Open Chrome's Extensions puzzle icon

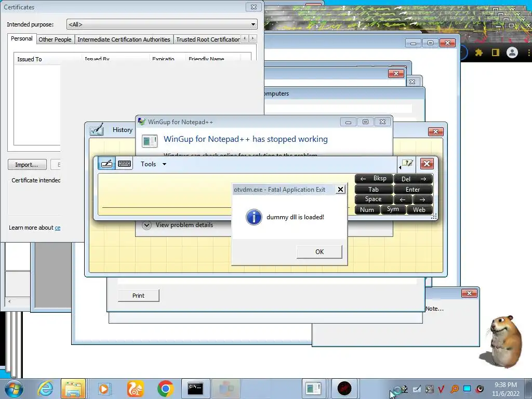(478, 52)
